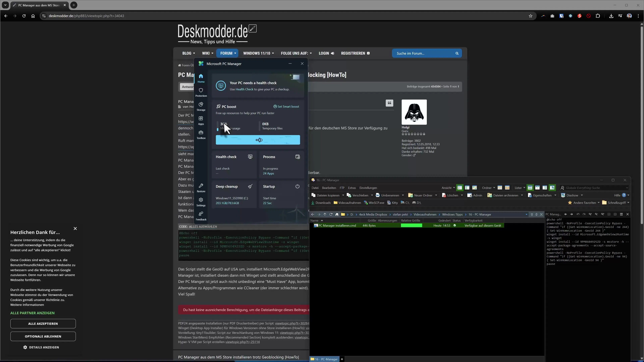Toggle the thumbnail view mode under Ansicht
Image resolution: width=644 pixels, height=362 pixels.
[x=474, y=188]
